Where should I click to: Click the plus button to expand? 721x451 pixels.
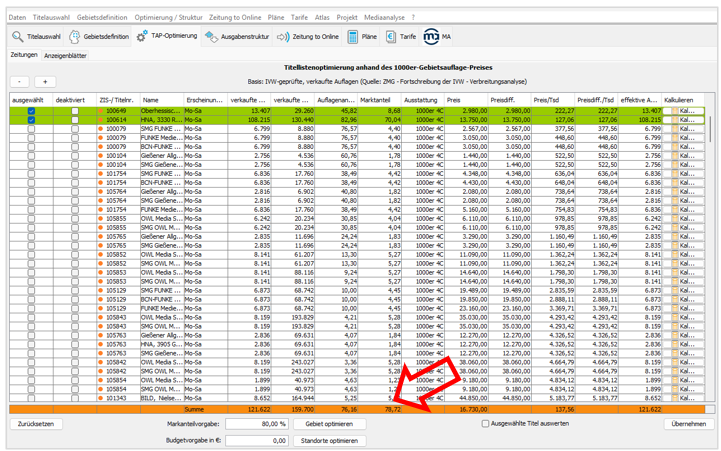[46, 81]
